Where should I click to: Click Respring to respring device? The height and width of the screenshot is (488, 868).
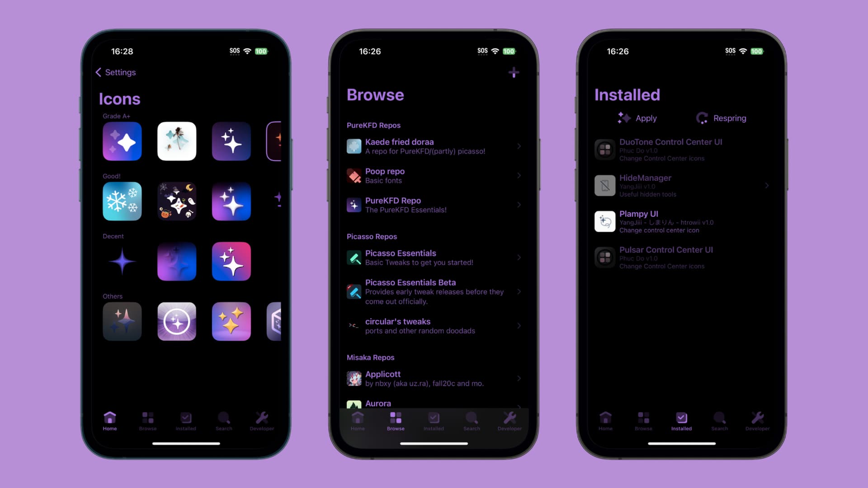click(x=721, y=118)
